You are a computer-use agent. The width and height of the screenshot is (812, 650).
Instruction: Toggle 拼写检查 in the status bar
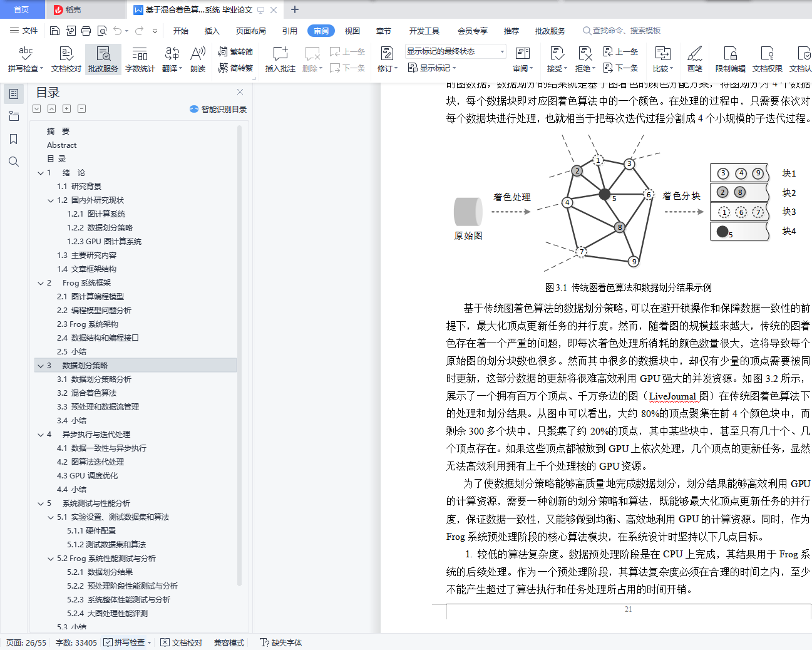[128, 642]
